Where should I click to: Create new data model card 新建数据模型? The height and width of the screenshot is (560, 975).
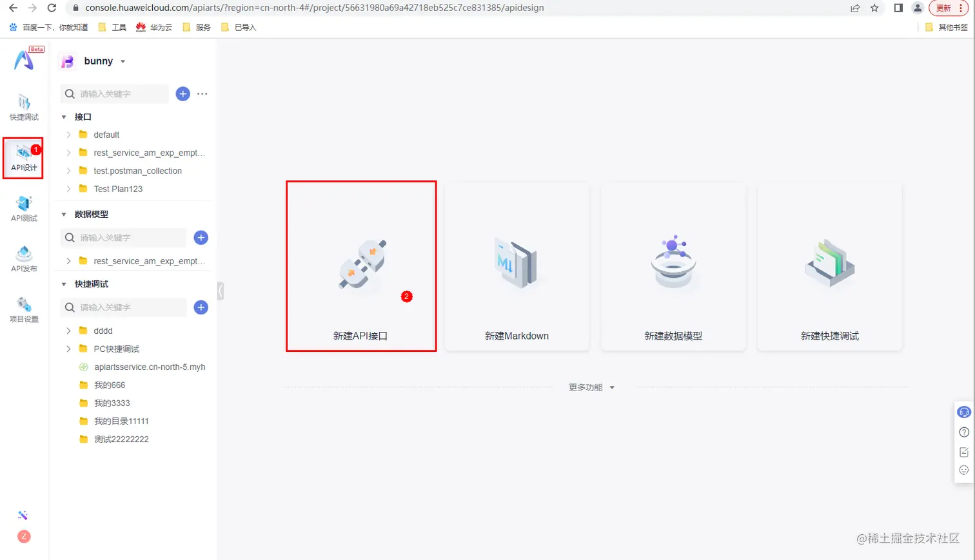[673, 266]
